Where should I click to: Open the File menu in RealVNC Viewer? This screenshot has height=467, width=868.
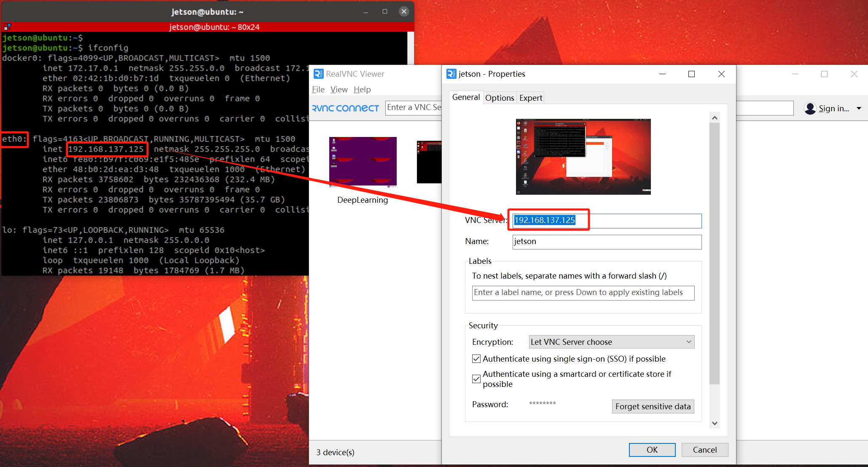[x=318, y=89]
